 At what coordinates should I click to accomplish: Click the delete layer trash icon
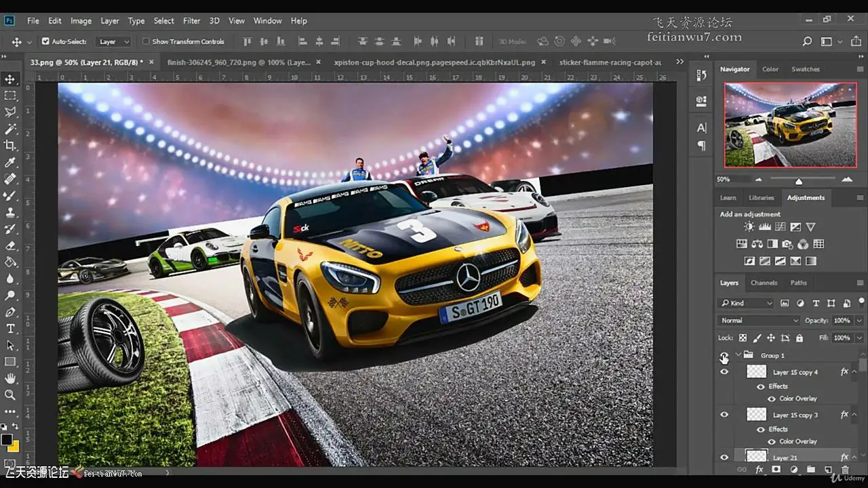[x=845, y=470]
